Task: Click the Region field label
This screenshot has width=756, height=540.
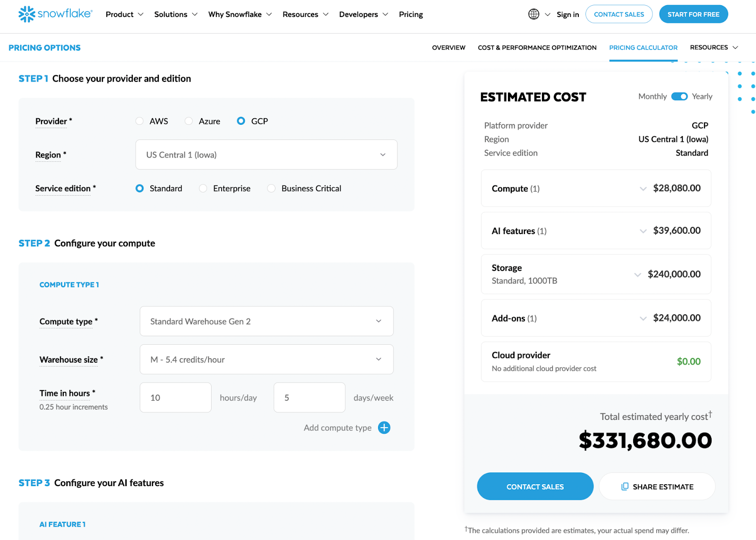Action: pos(51,155)
